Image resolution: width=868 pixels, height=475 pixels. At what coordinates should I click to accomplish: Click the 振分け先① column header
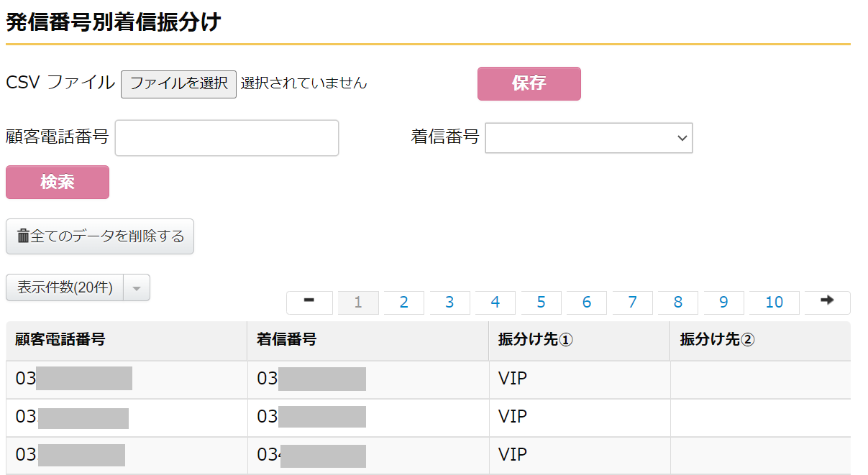tap(535, 340)
